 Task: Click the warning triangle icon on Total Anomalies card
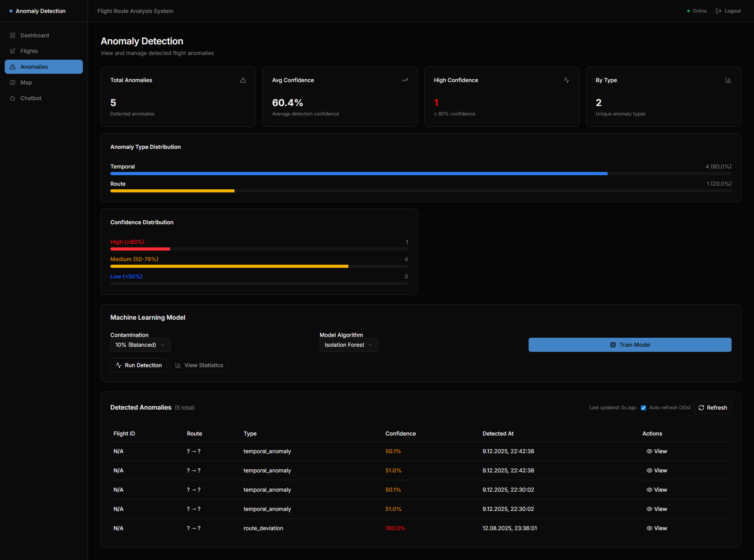click(243, 80)
